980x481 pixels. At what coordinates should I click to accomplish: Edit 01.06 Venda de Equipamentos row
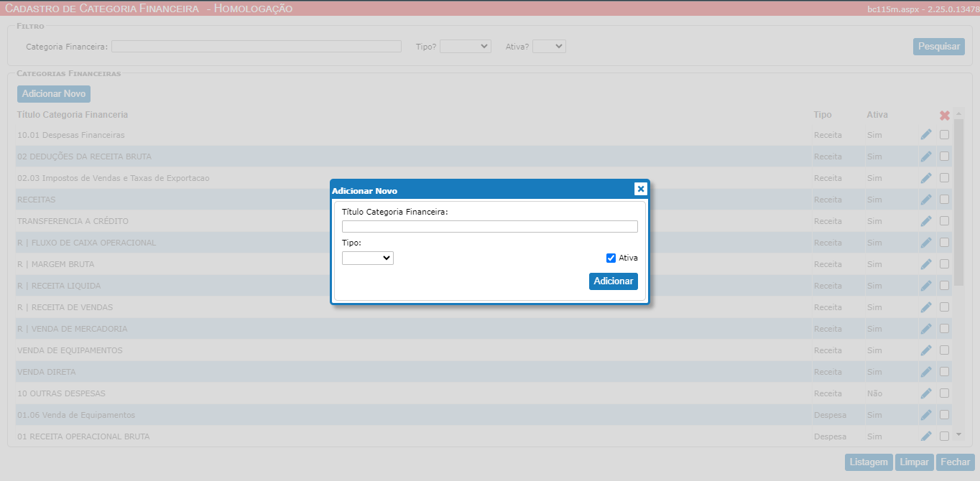click(x=926, y=414)
